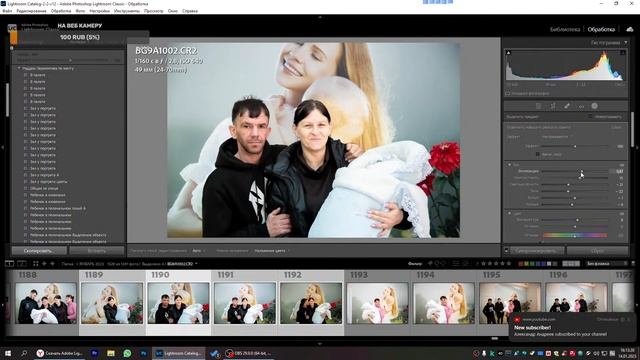
Task: Select the Healing brush tool
Action: point(567,106)
